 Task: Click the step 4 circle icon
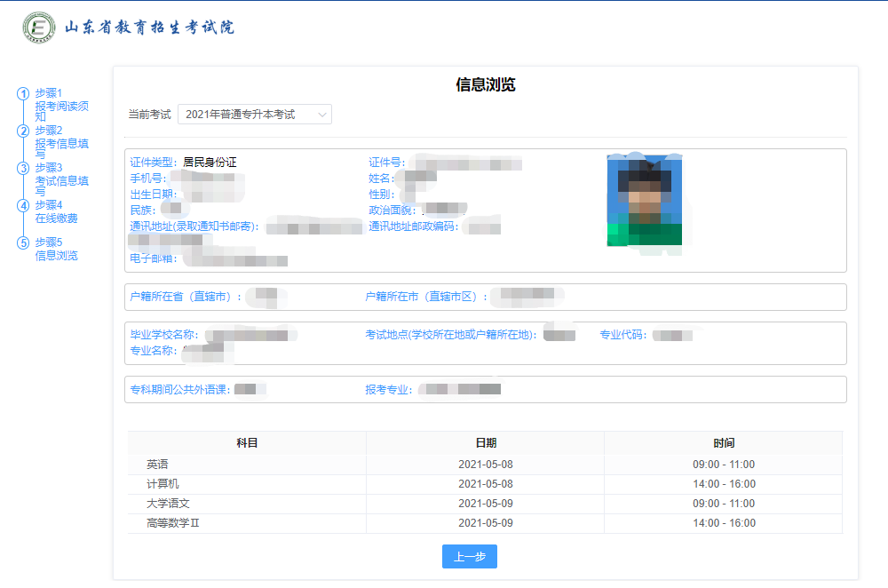[x=23, y=205]
